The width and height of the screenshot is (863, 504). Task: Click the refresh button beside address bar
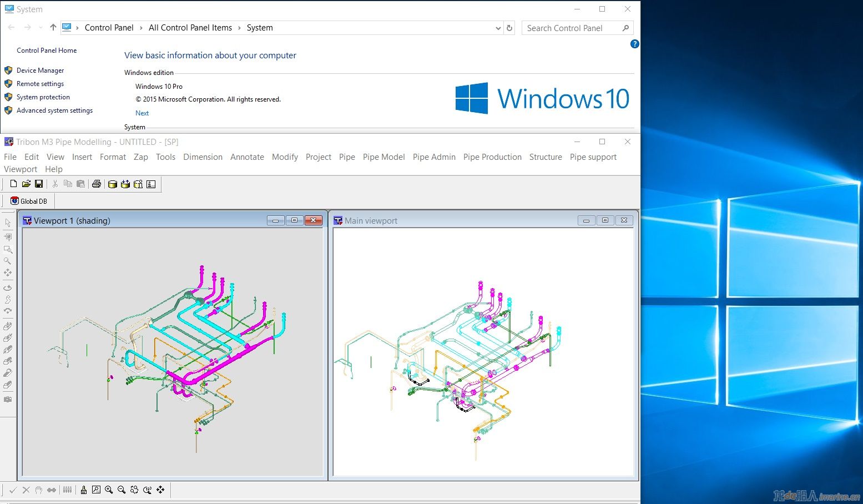509,28
